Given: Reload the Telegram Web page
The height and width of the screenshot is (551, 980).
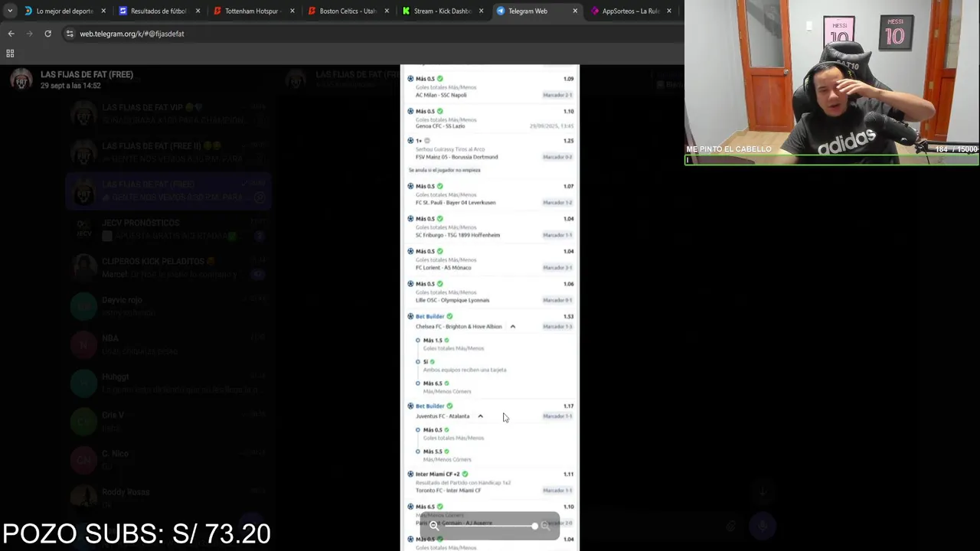Looking at the screenshot, I should [47, 34].
